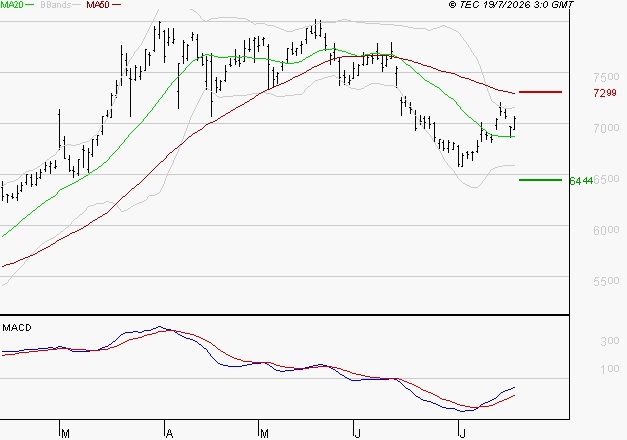Click the TEC copyright timestamp text
This screenshot has height=440, width=627.
[511, 4]
